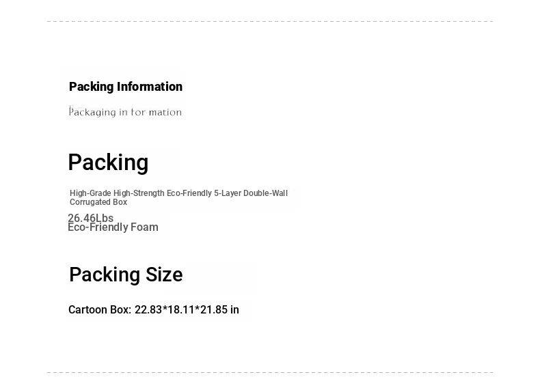Select the Packaging information subtitle text
The height and width of the screenshot is (392, 540).
click(125, 112)
